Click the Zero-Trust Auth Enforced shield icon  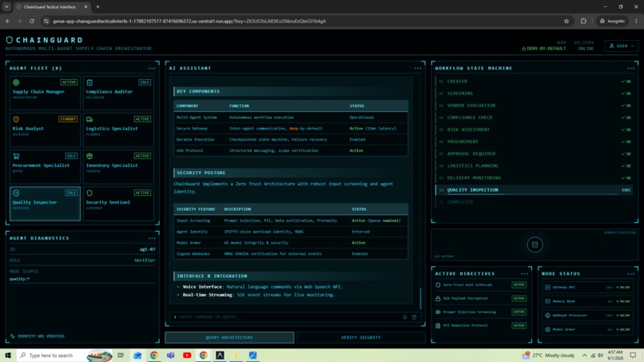pyautogui.click(x=438, y=284)
